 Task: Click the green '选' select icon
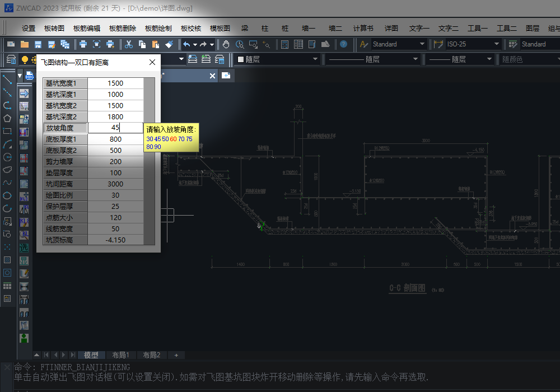pyautogui.click(x=24, y=248)
